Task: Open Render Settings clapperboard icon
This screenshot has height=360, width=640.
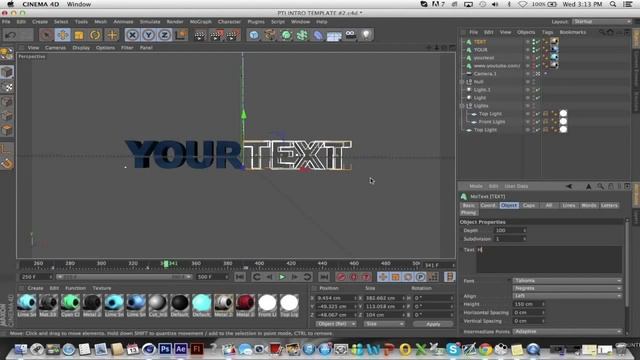Action: pyautogui.click(x=232, y=36)
